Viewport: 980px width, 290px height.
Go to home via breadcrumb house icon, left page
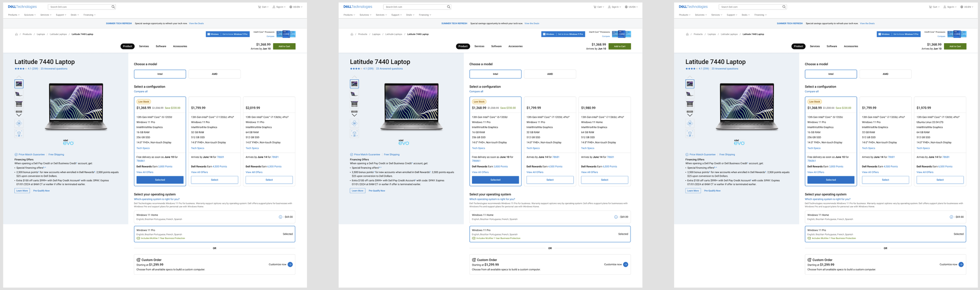(x=16, y=34)
